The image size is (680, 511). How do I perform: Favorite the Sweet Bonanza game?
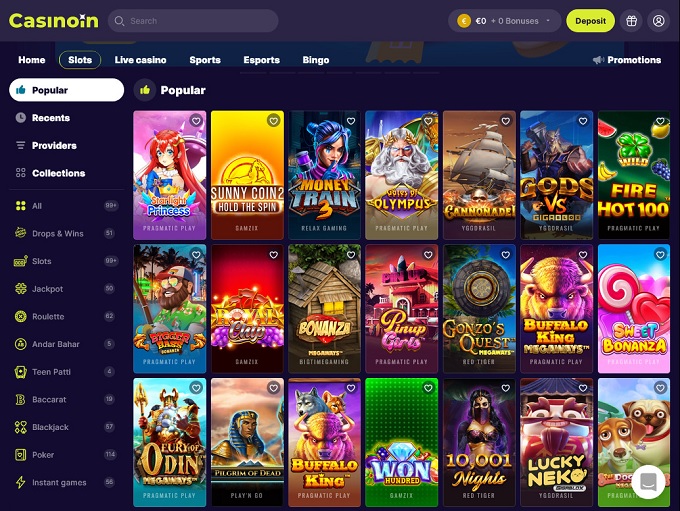coord(660,255)
